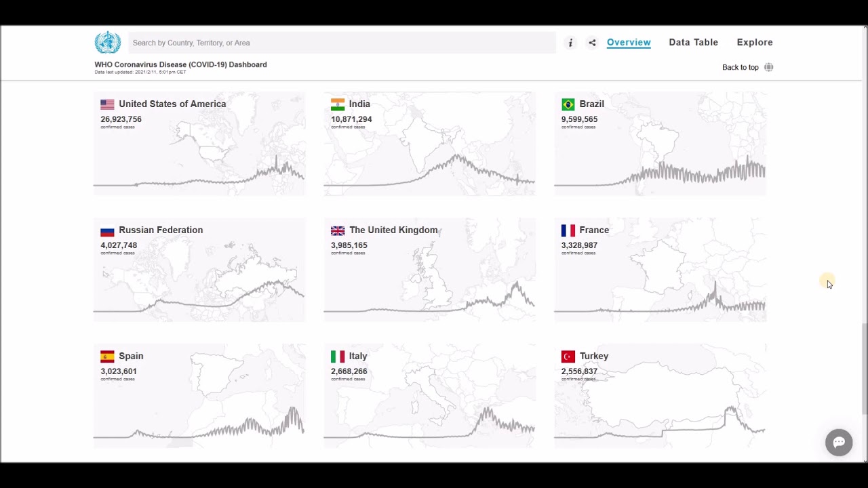Click the 2,668,266 confirmed cases figure
This screenshot has width=868, height=488.
tap(349, 371)
